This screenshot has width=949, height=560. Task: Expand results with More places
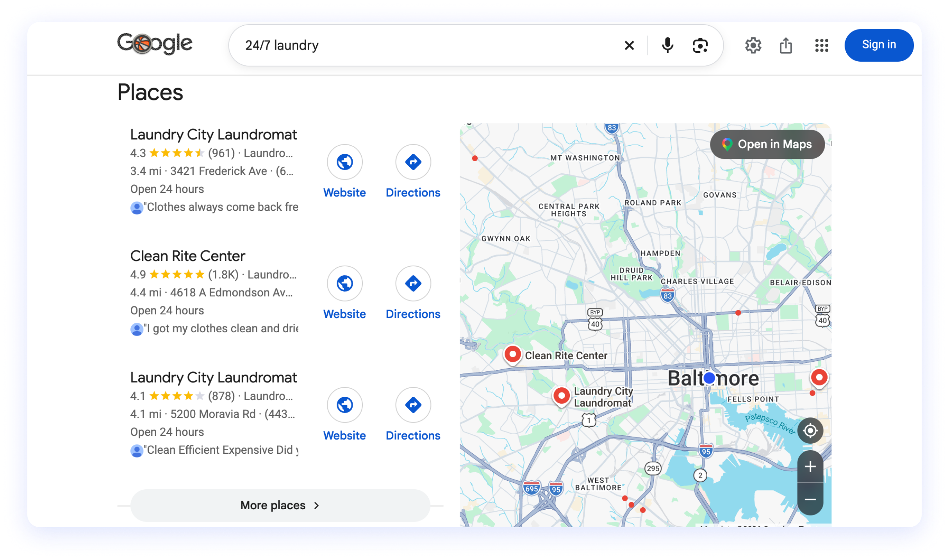click(280, 505)
